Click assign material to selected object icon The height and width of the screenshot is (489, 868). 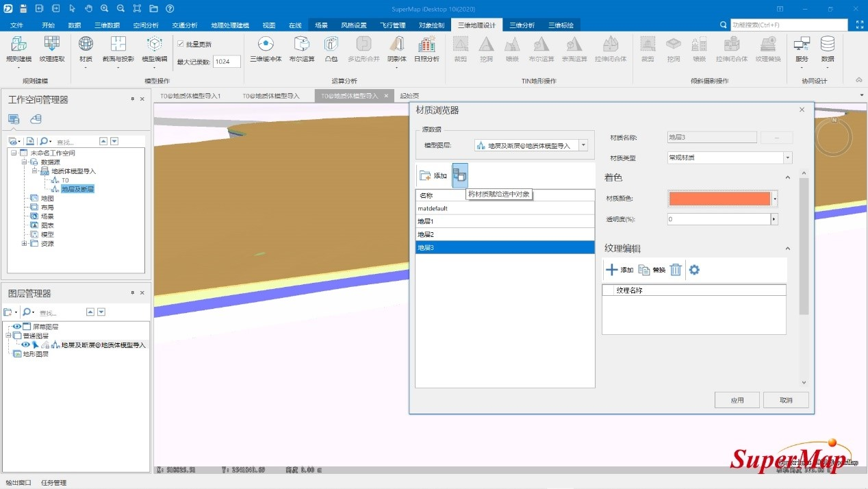[460, 175]
